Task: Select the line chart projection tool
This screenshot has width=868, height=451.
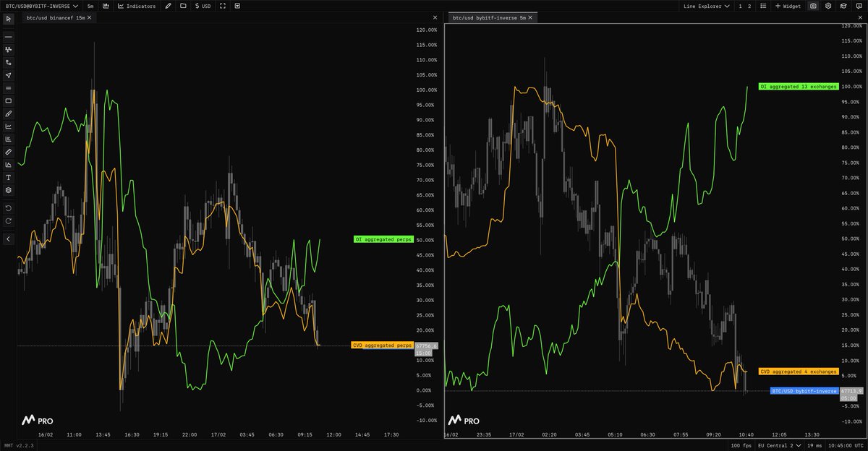Action: tap(9, 126)
